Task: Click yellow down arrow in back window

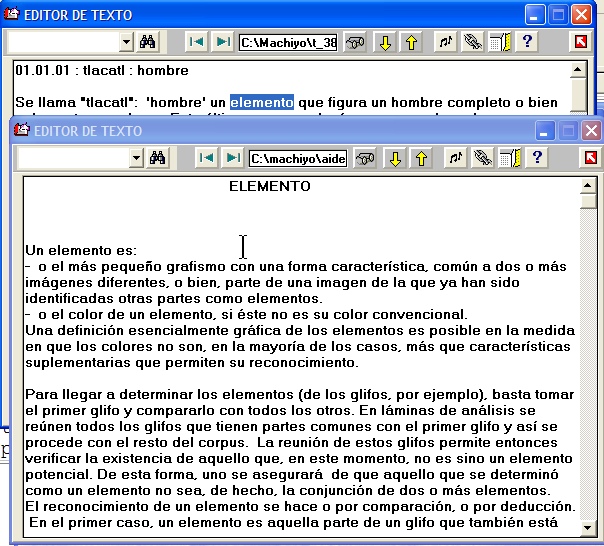Action: click(385, 42)
